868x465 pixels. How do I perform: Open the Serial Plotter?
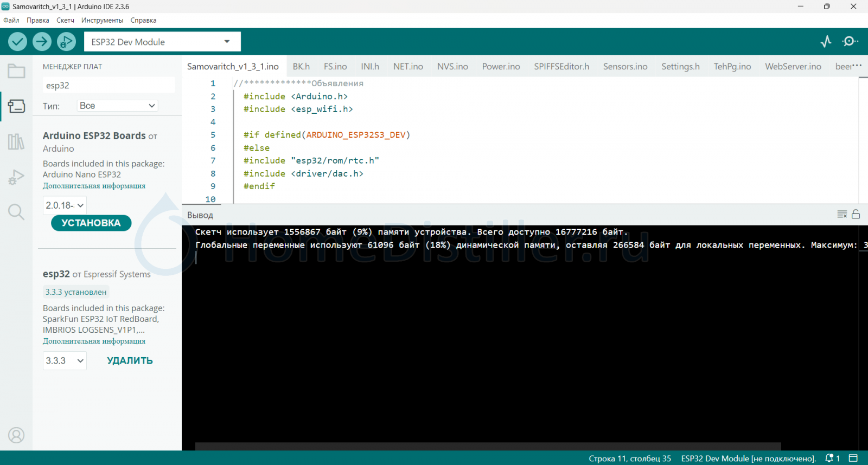826,42
